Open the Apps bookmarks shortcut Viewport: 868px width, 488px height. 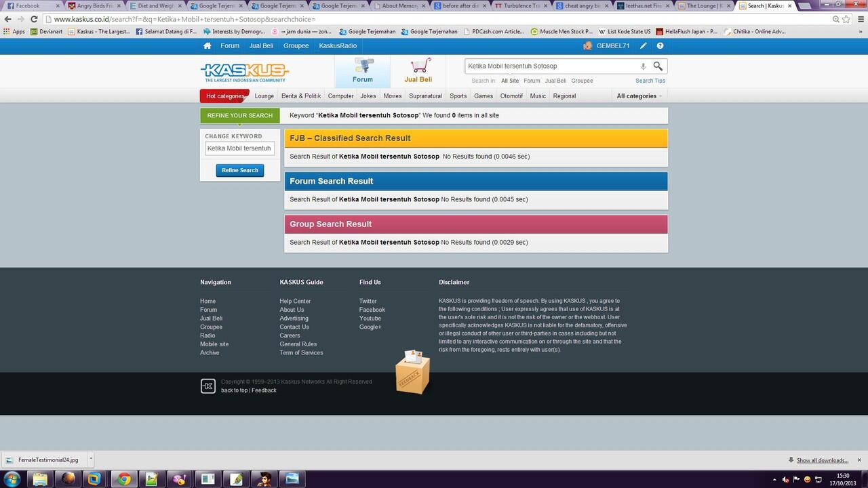coord(14,31)
